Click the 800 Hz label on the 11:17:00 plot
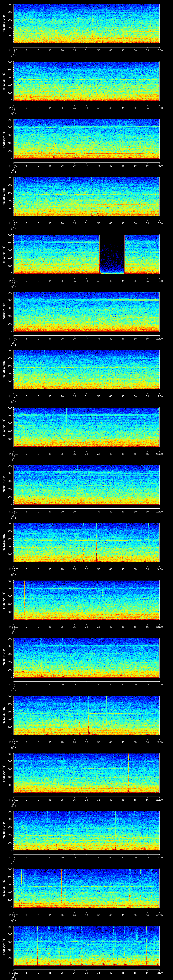Screen dimensions: 173x980 pyautogui.click(x=10, y=185)
